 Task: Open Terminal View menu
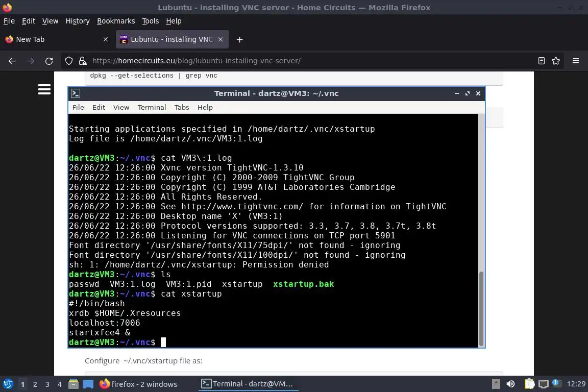pos(121,107)
